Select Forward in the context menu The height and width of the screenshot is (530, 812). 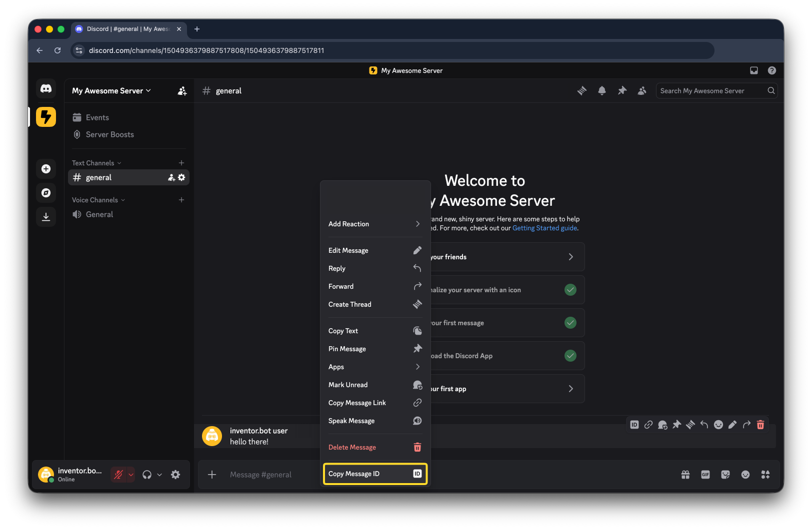375,286
